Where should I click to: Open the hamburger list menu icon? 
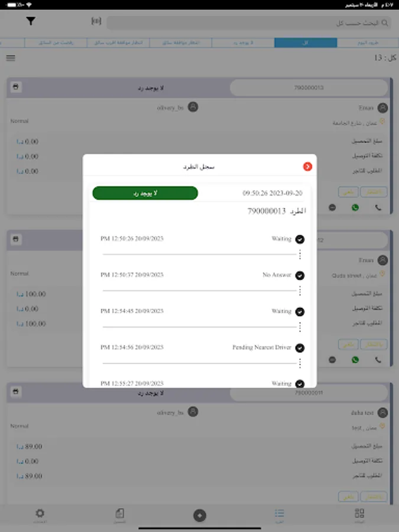coord(11,58)
